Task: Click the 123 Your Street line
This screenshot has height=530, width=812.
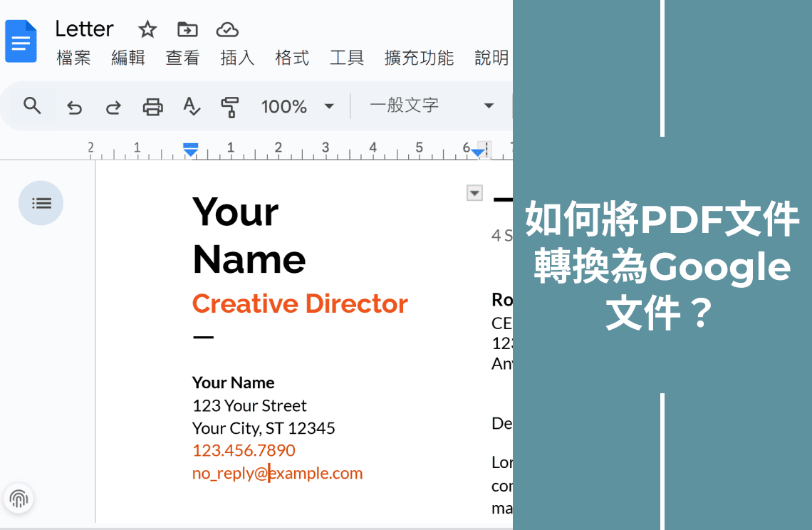Action: (x=249, y=405)
